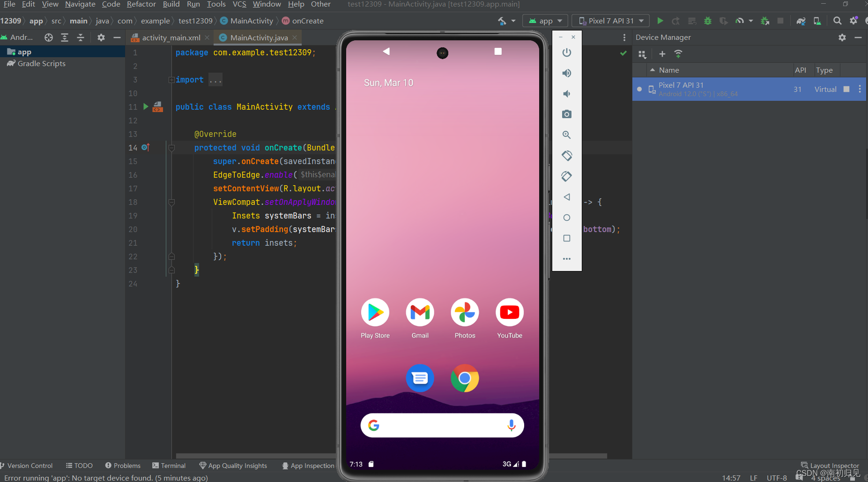Open the run configuration 'app' dropdown
The image size is (868, 482).
click(x=545, y=21)
